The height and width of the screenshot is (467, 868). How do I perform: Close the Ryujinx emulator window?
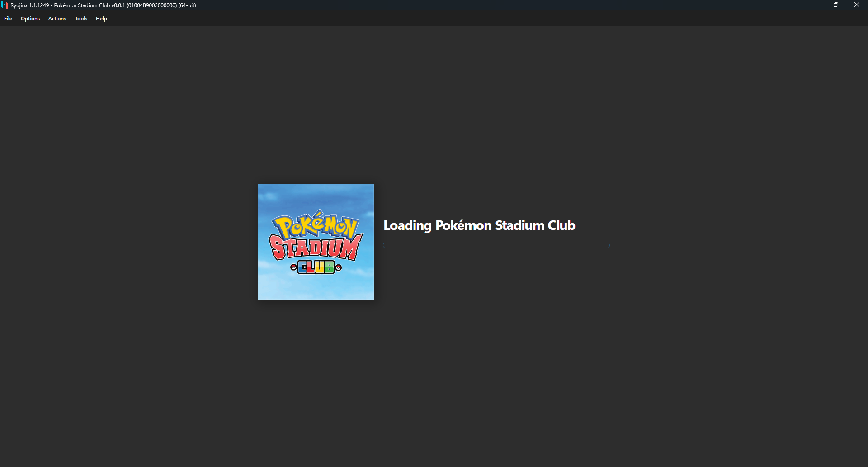tap(856, 5)
